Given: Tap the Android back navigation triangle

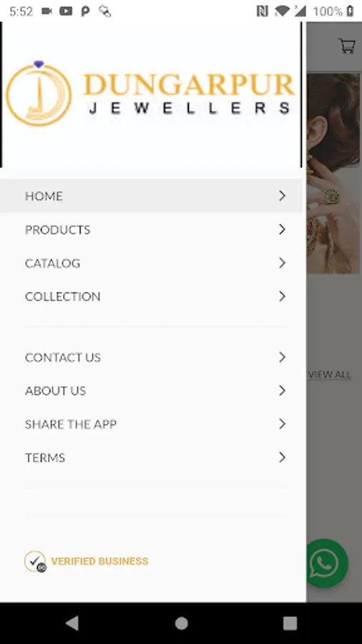Looking at the screenshot, I should pos(72,623).
